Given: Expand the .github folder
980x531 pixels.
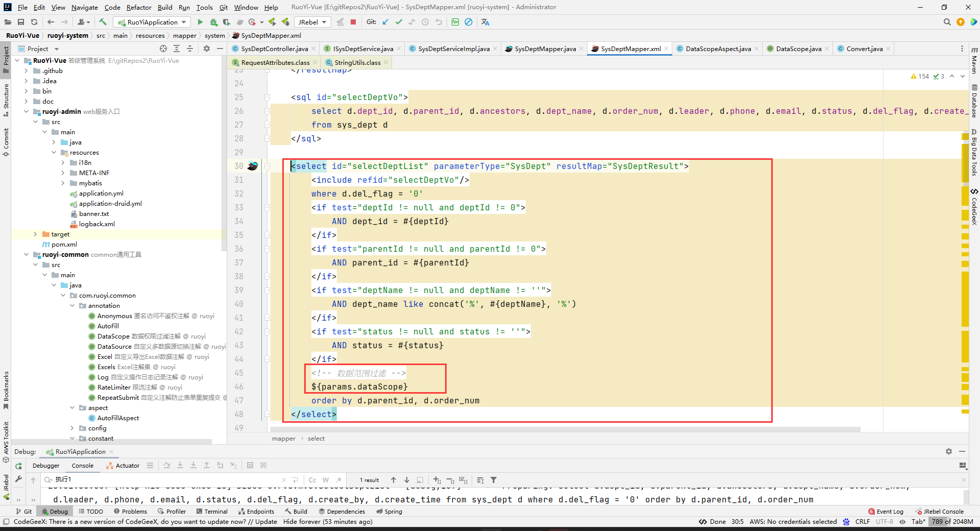Looking at the screenshot, I should click(x=26, y=71).
